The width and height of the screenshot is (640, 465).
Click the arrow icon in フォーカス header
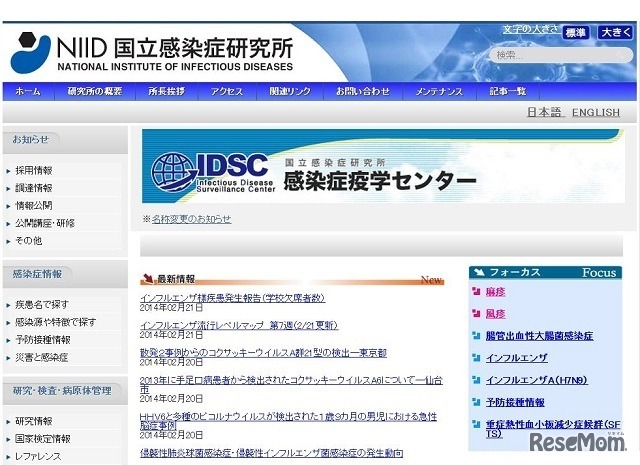click(479, 272)
